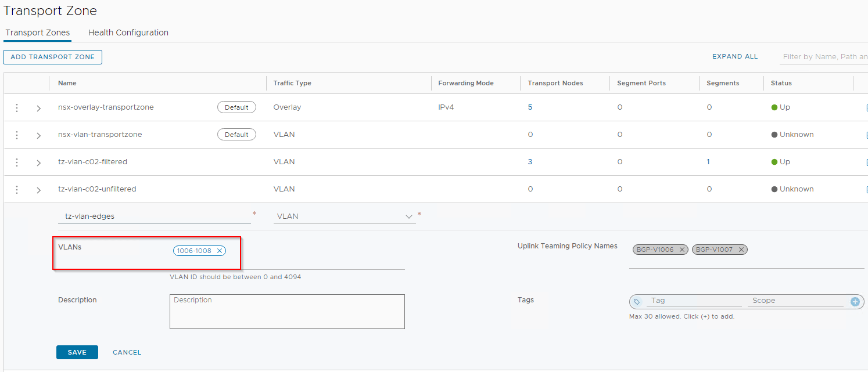Remove the 1006-1008 VLAN chip
The width and height of the screenshot is (868, 372).
click(219, 251)
